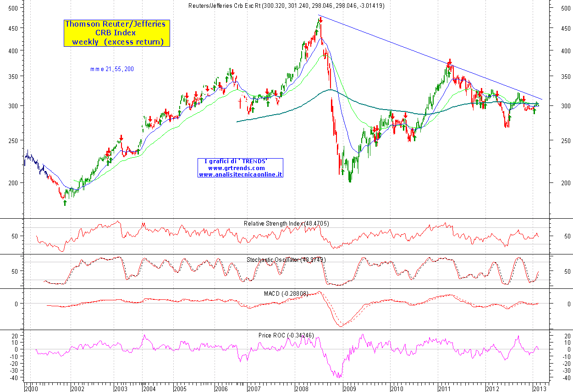Select the Stochastic Oscillator (48.9749) label
573x392 pixels.
286,259
